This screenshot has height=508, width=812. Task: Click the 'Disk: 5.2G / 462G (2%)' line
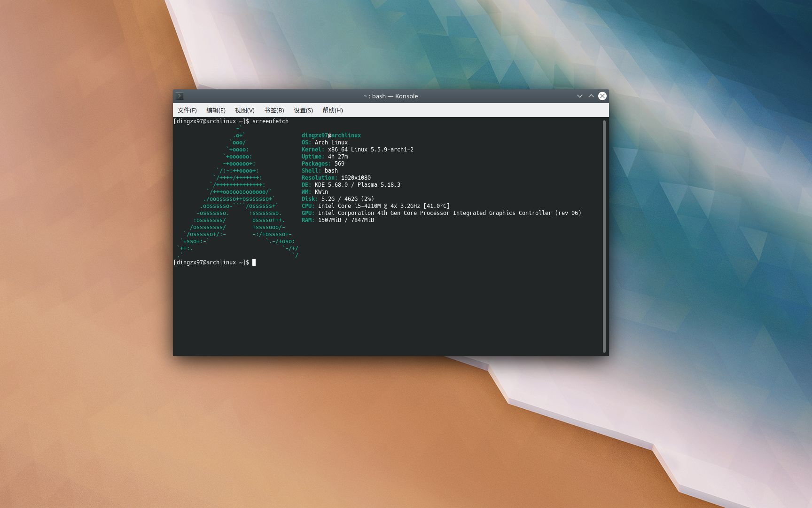[x=338, y=199]
